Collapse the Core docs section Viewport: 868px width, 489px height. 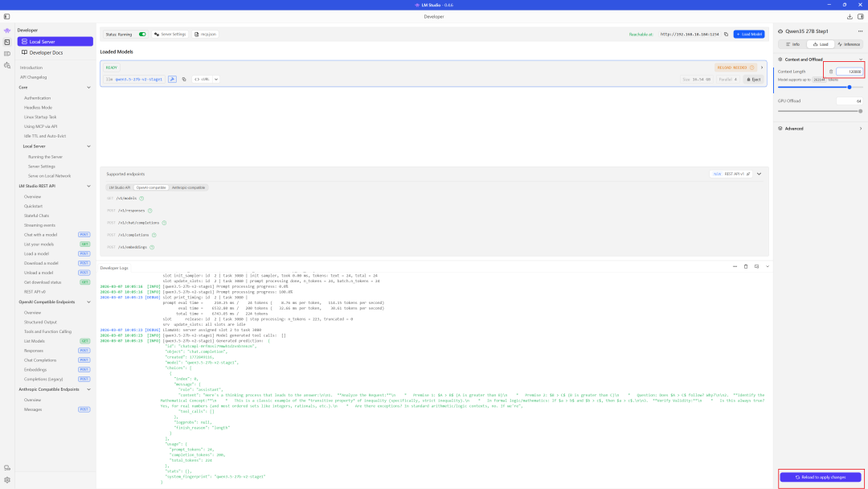coord(89,87)
